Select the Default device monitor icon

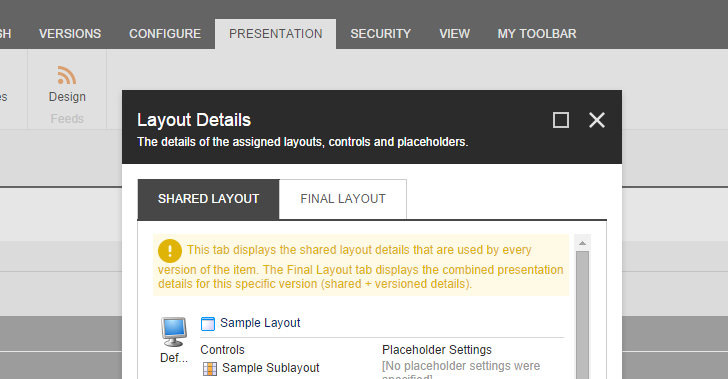(174, 332)
